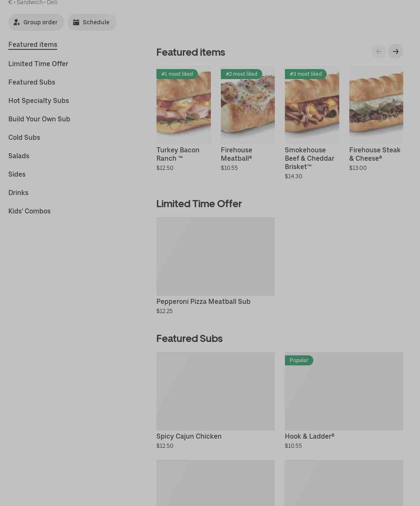Select the Smokehouse Beef & Cheddar Brisket image

312,105
